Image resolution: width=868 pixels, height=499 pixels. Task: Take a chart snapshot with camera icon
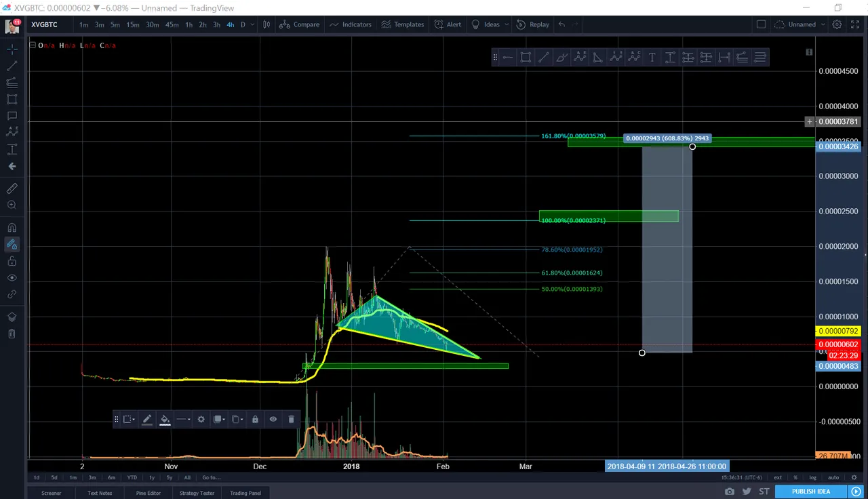tap(729, 492)
